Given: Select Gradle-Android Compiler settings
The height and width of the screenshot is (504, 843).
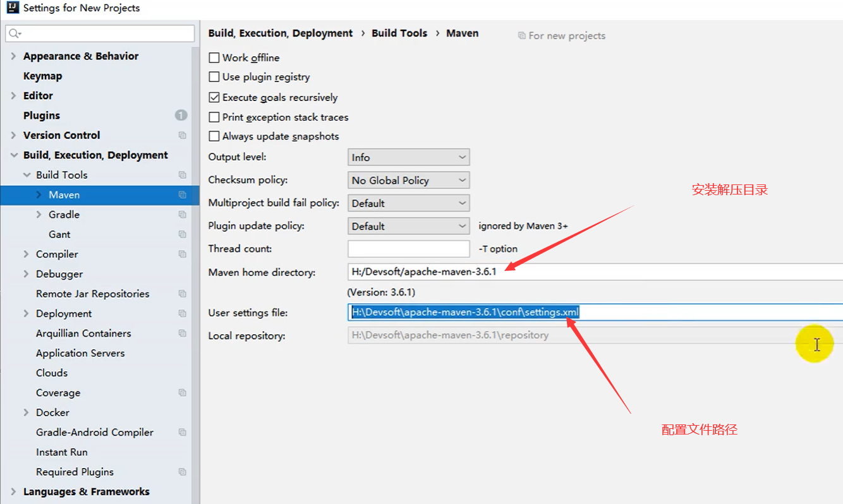Looking at the screenshot, I should coord(95,432).
